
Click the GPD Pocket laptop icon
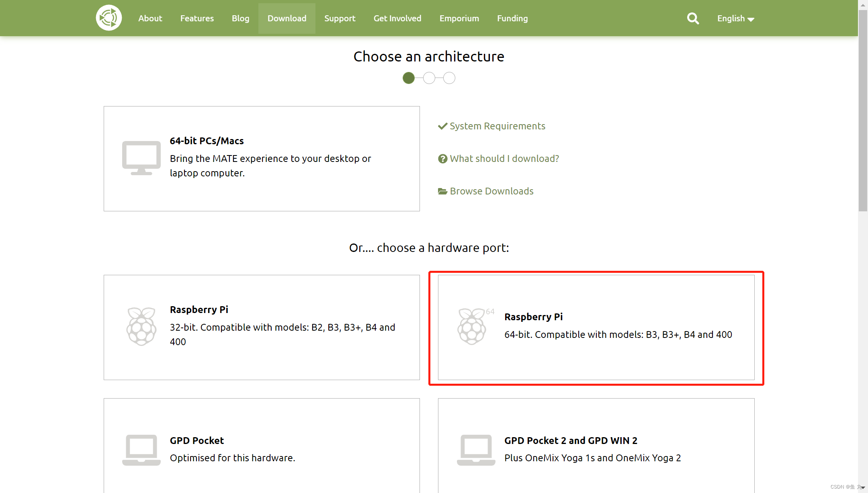[141, 450]
